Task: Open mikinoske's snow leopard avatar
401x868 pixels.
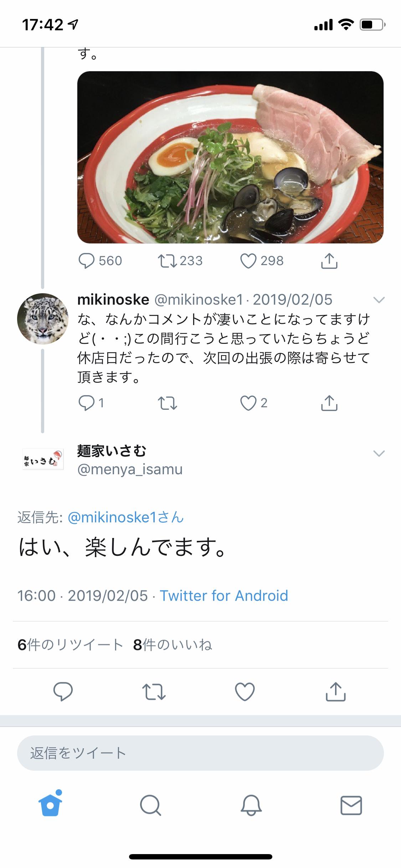Action: tap(42, 319)
